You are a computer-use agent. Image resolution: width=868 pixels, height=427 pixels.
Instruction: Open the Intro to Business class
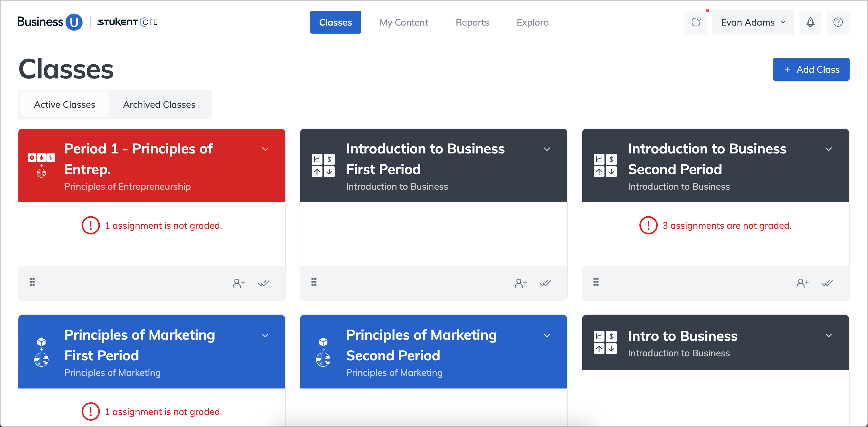pos(683,336)
